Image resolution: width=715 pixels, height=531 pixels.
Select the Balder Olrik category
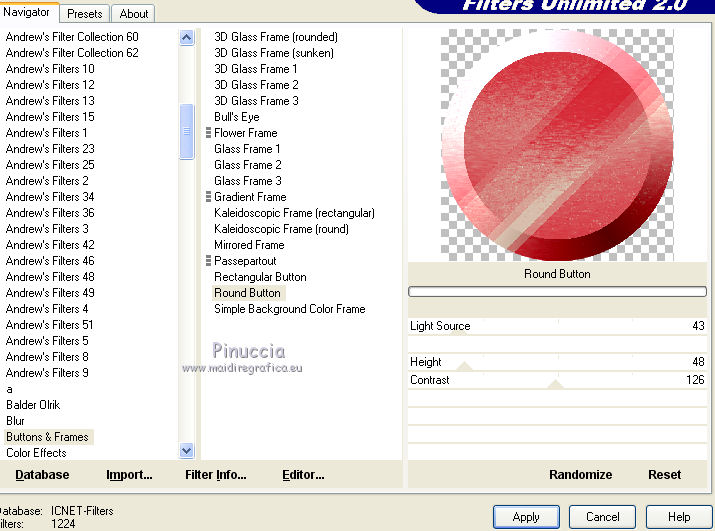pyautogui.click(x=33, y=405)
